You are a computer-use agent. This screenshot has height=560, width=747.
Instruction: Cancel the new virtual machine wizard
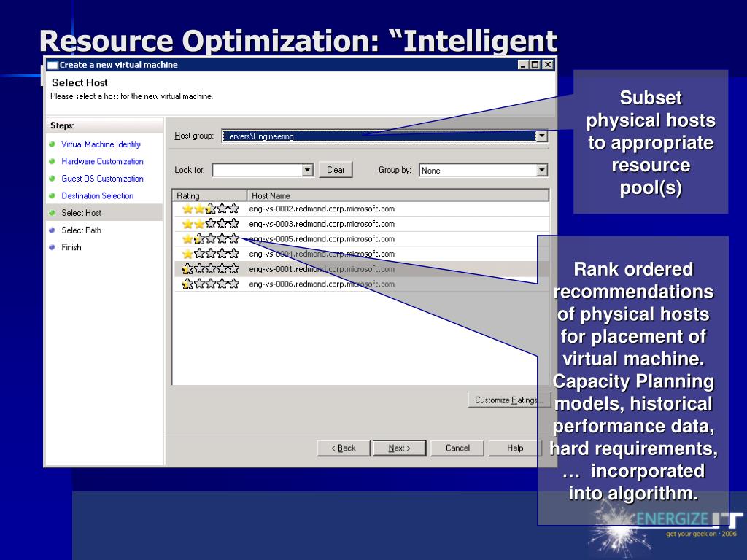pyautogui.click(x=457, y=448)
